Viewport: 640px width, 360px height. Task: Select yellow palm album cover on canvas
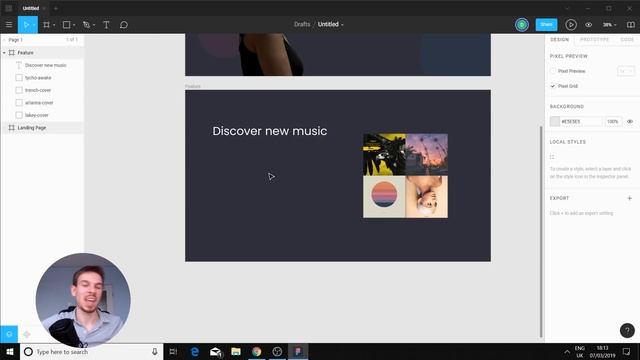(x=384, y=154)
